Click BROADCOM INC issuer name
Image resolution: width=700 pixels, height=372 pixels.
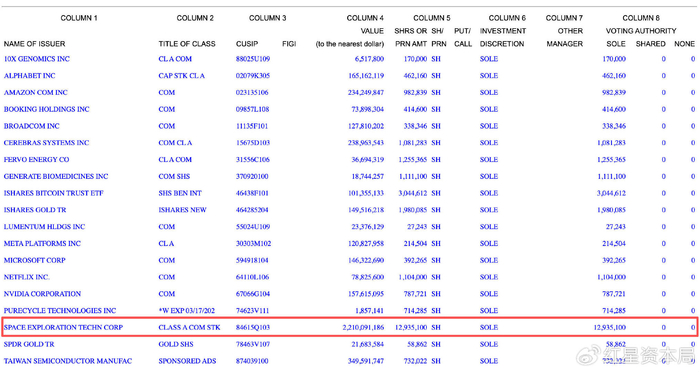point(31,126)
